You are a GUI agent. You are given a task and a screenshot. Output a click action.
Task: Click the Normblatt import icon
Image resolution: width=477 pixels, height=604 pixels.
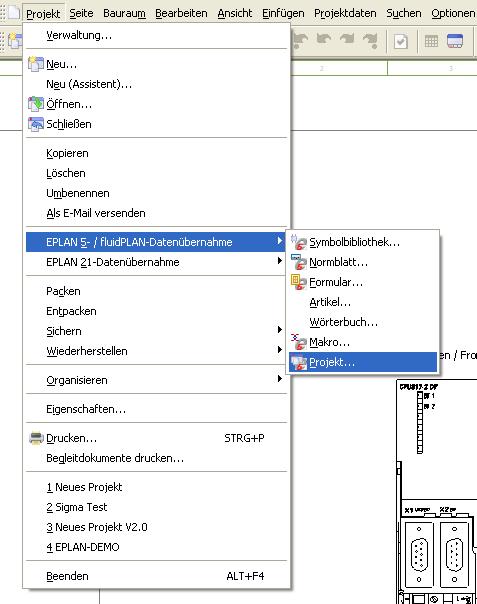(299, 262)
